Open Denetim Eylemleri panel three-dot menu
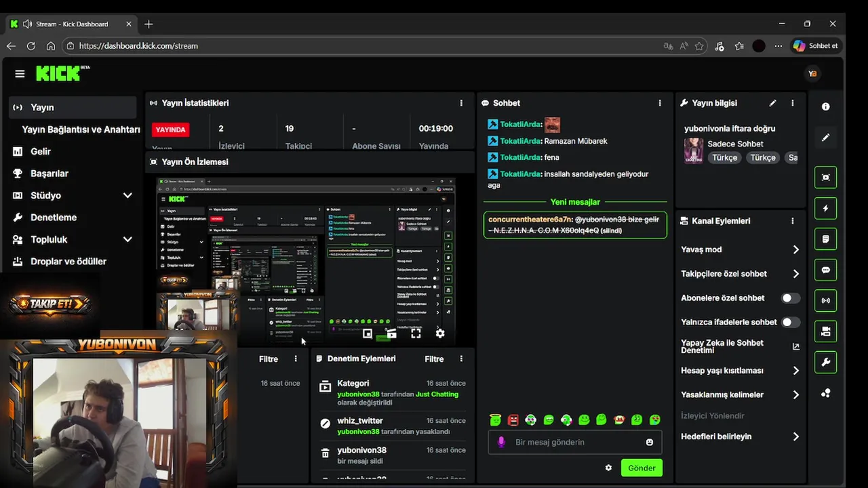 coord(461,359)
